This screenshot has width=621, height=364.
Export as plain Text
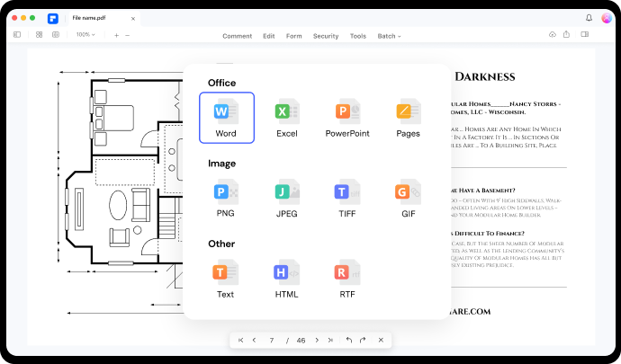225,279
